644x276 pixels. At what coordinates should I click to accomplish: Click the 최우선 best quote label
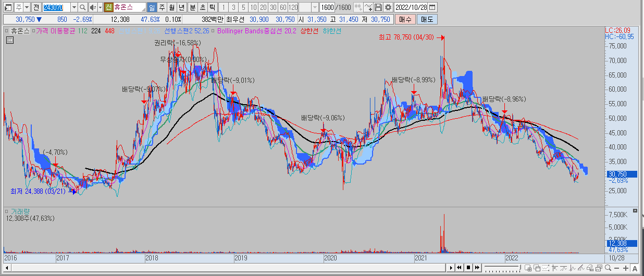(236, 19)
